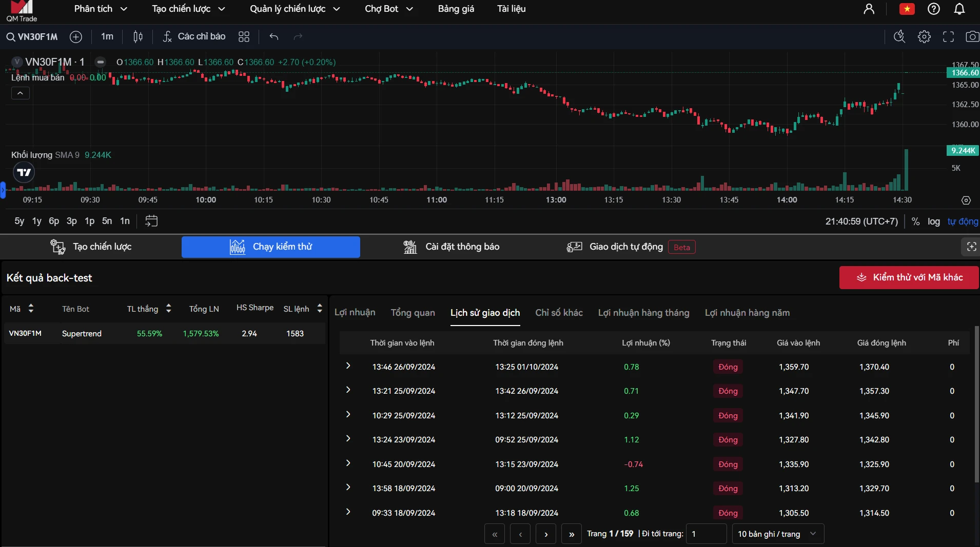
Task: Redo the chart action
Action: click(298, 37)
